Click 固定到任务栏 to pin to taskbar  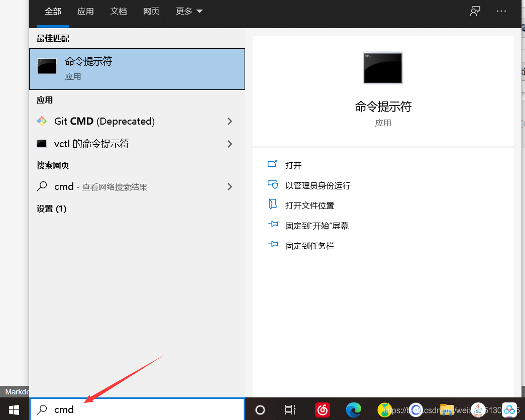pos(309,245)
